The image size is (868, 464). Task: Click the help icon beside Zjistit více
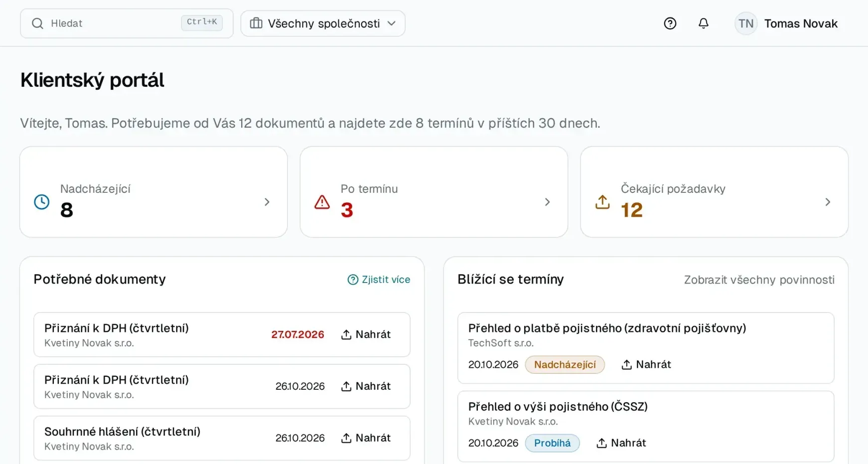353,280
